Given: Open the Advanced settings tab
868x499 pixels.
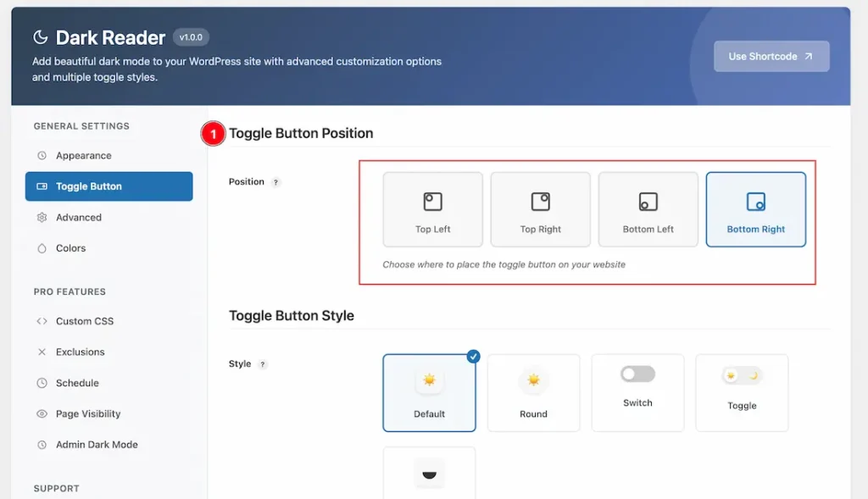Looking at the screenshot, I should pyautogui.click(x=109, y=218).
